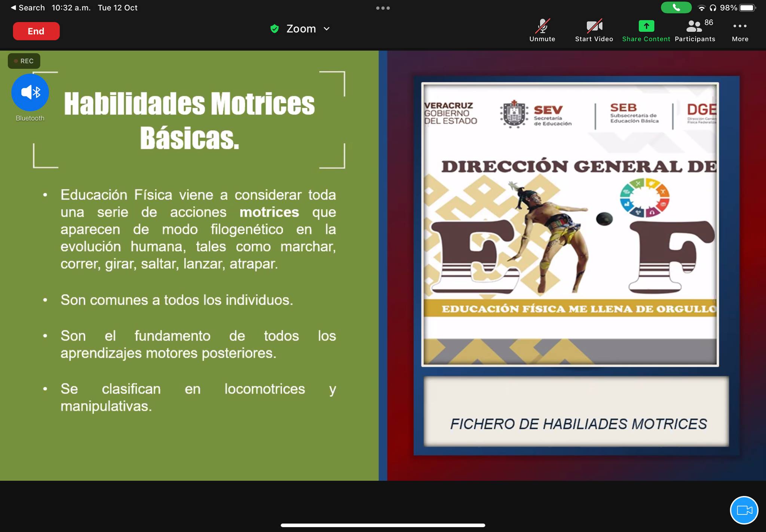
Task: Open the Participants list
Action: (695, 30)
